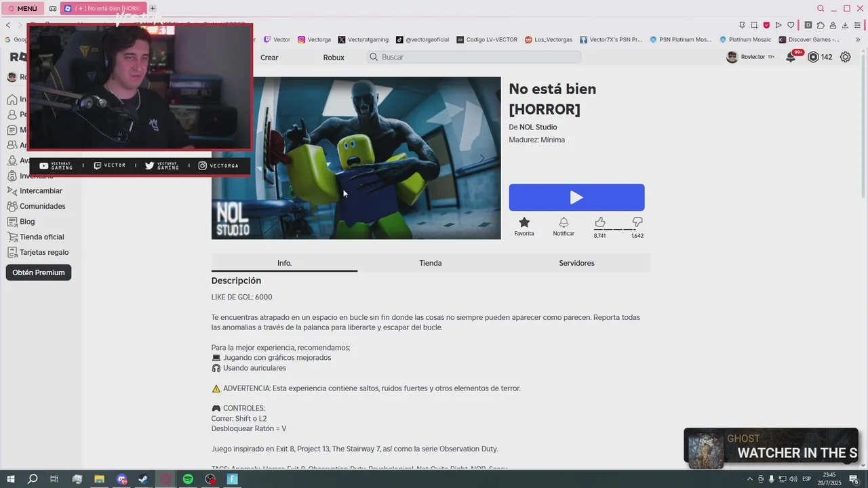
Task: Open Blog in the sidebar
Action: [27, 222]
